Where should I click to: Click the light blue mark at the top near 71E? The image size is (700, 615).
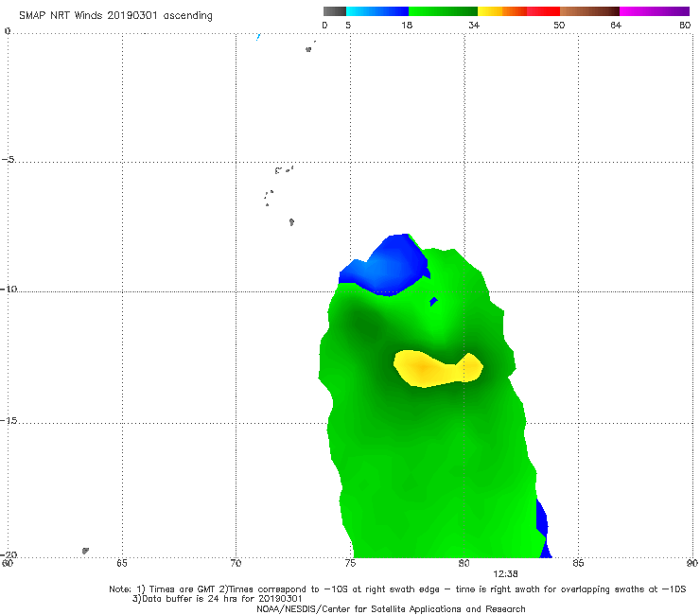pos(258,37)
